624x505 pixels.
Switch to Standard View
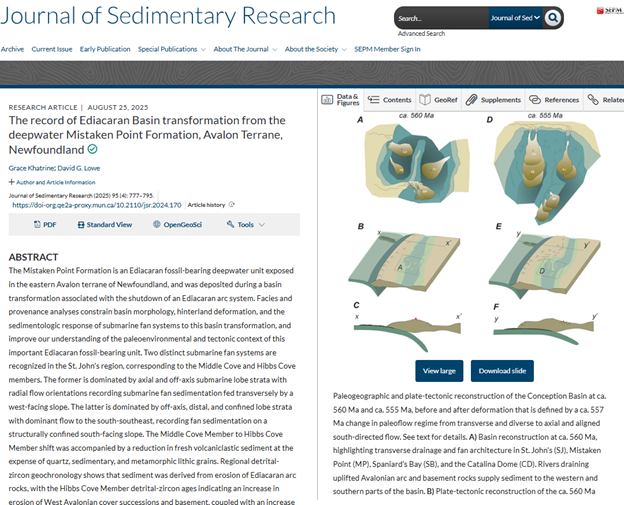coord(103,225)
